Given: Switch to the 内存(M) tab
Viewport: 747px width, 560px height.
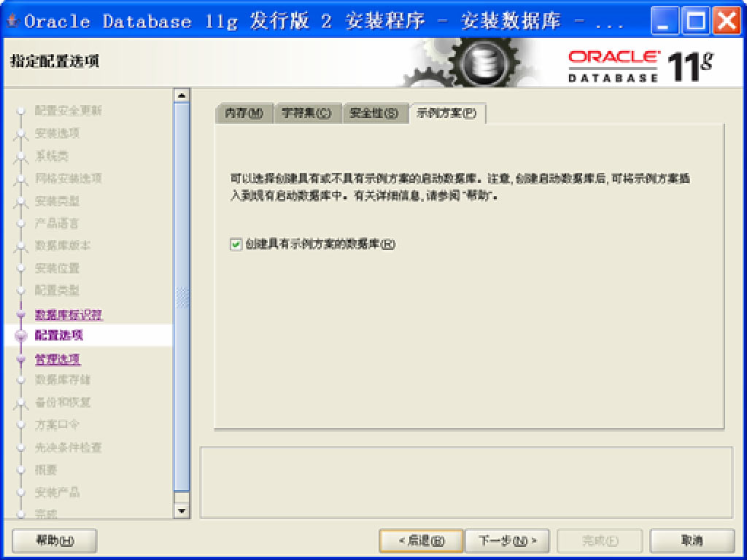Looking at the screenshot, I should tap(244, 113).
